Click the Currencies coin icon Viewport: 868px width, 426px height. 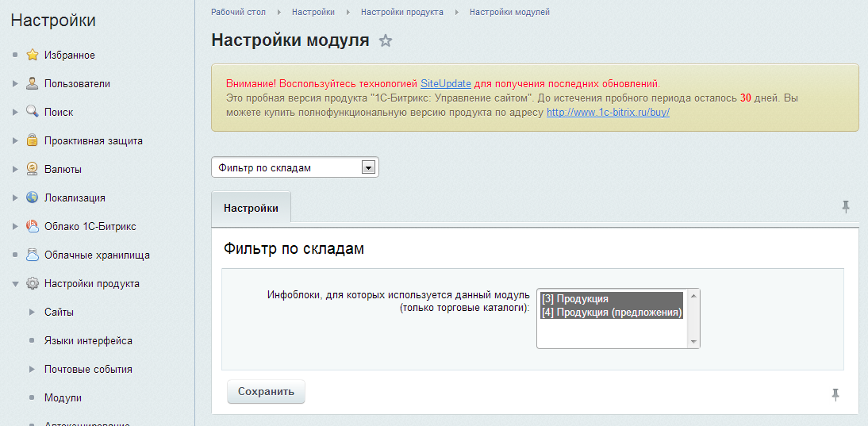click(33, 169)
